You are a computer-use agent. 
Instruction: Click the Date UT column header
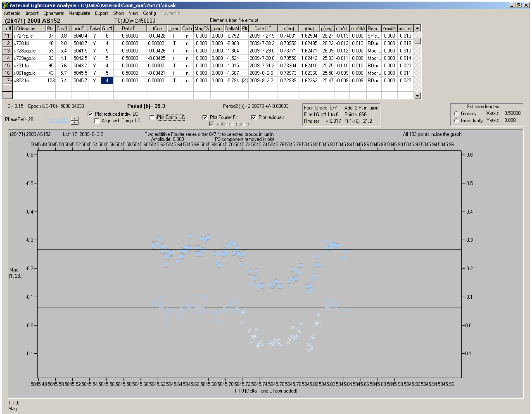tap(263, 29)
